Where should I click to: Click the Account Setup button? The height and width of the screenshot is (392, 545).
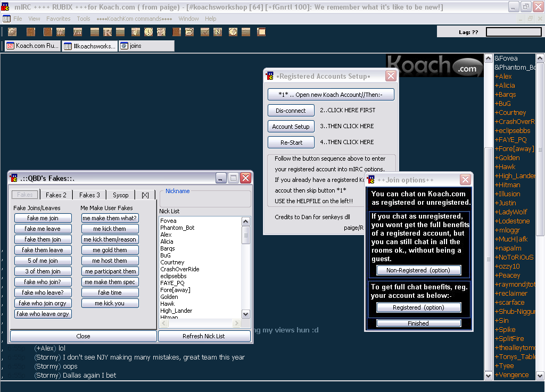291,127
